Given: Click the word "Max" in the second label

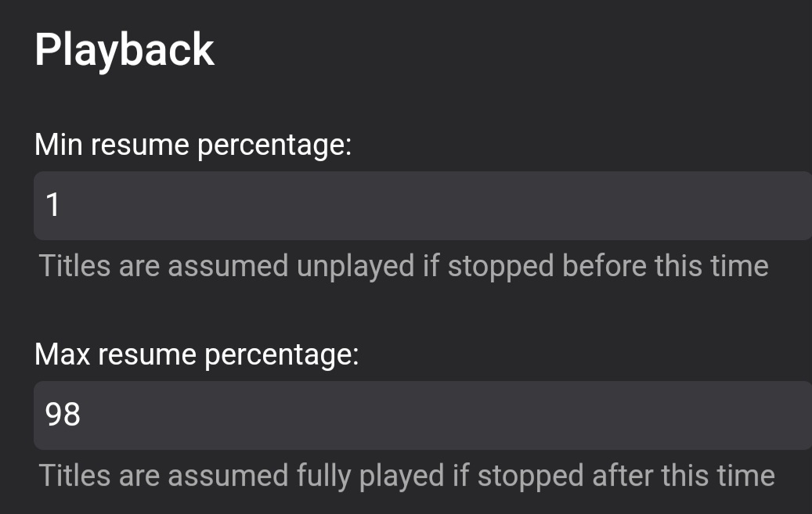Looking at the screenshot, I should 62,354.
